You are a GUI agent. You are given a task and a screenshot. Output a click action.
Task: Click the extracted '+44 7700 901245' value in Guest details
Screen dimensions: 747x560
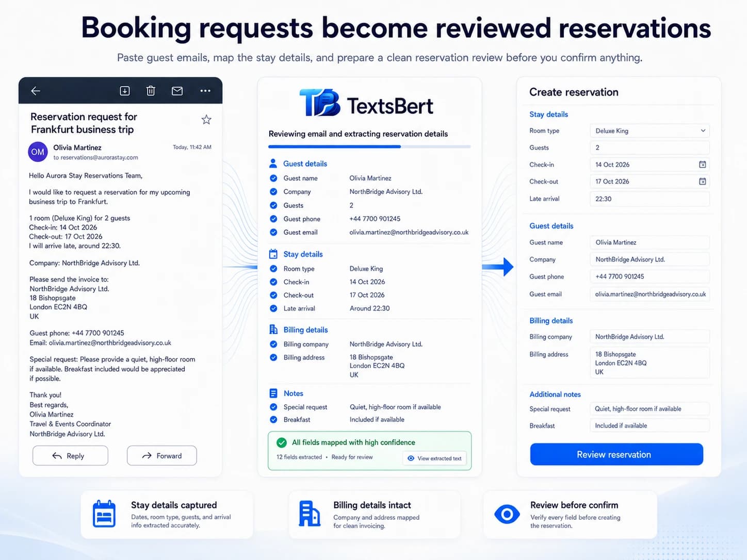[x=375, y=219]
